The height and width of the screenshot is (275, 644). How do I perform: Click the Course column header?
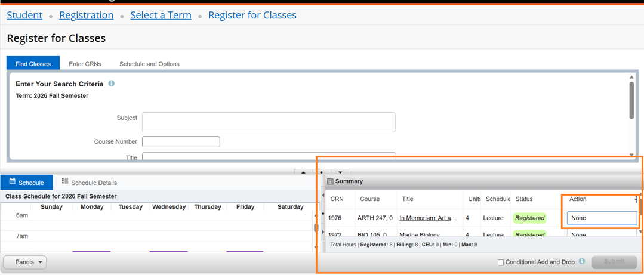(369, 199)
